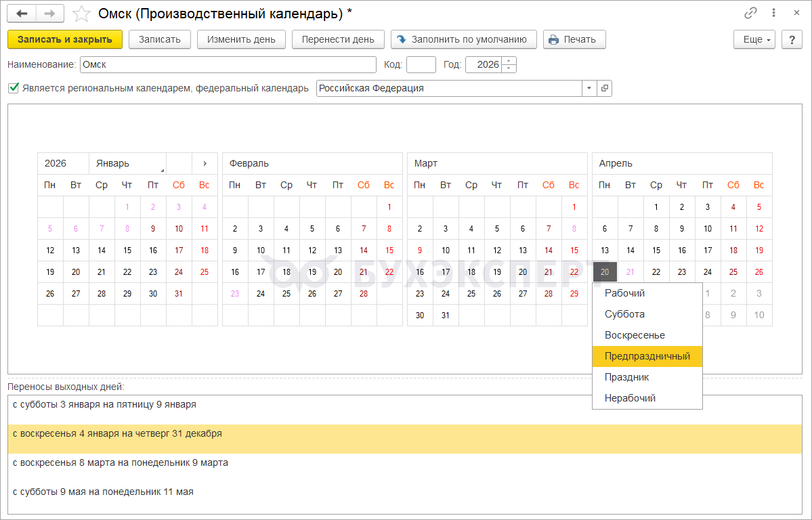The image size is (812, 520).
Task: Choose Предпраздничный from the context menu
Action: coord(647,356)
